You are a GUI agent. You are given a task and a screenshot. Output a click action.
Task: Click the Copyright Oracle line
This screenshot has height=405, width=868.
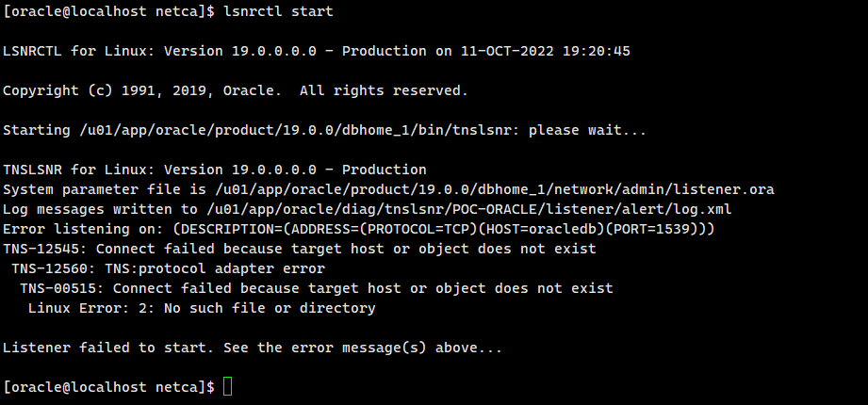click(236, 90)
